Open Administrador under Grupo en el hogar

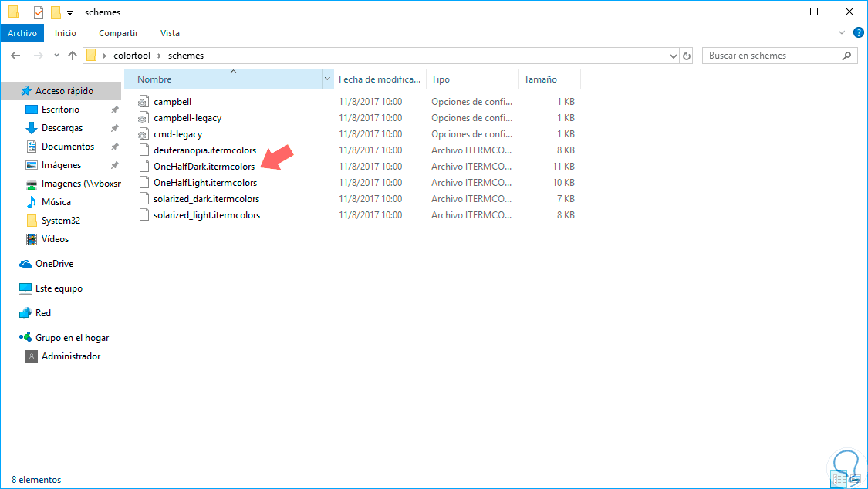click(x=71, y=356)
